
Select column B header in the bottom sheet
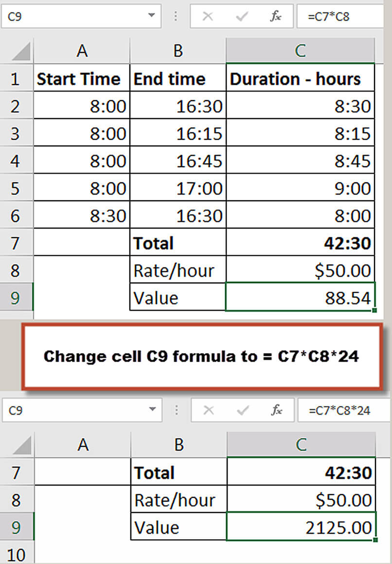(x=179, y=445)
